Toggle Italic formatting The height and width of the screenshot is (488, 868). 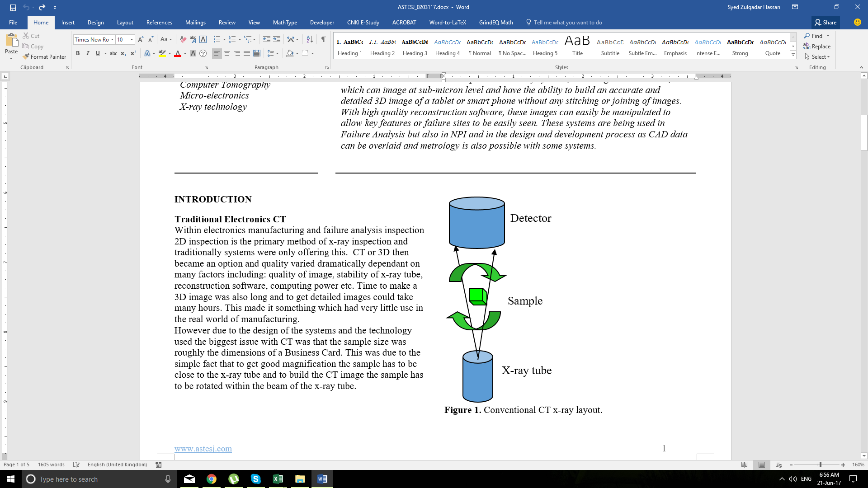coord(88,53)
